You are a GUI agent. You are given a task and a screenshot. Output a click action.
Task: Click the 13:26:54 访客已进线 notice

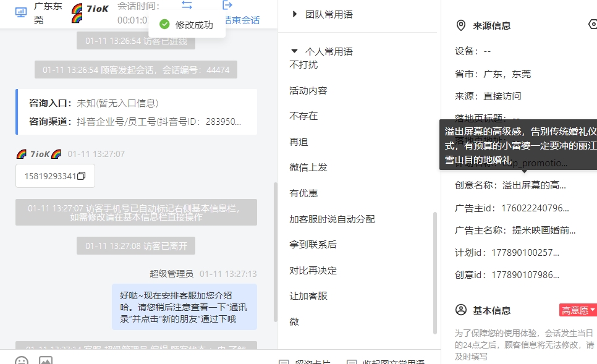click(136, 41)
